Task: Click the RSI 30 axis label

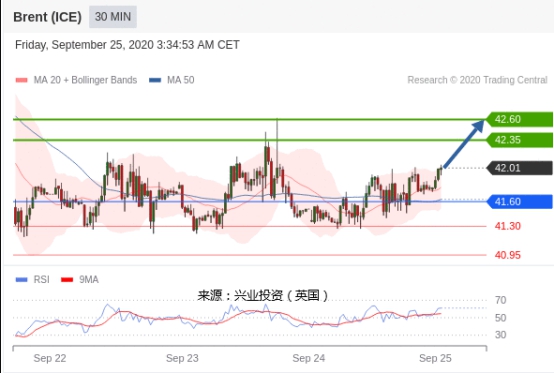Action: [x=500, y=334]
